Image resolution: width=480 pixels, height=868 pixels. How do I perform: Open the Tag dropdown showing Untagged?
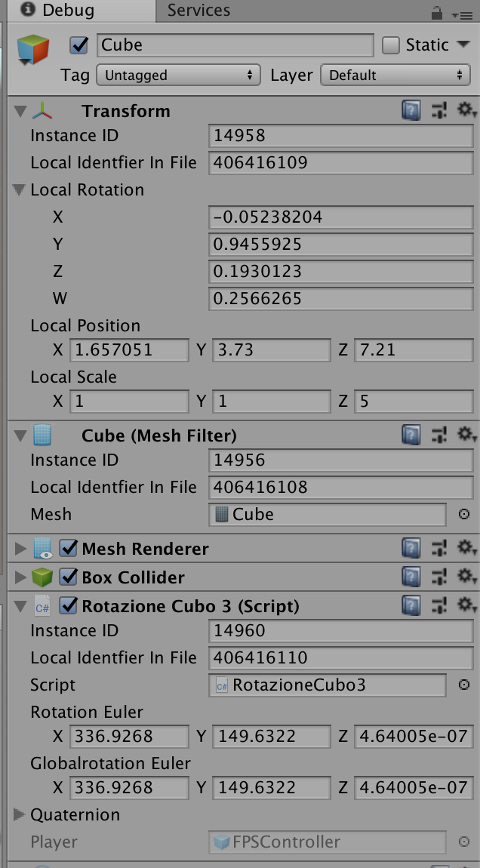coord(178,75)
